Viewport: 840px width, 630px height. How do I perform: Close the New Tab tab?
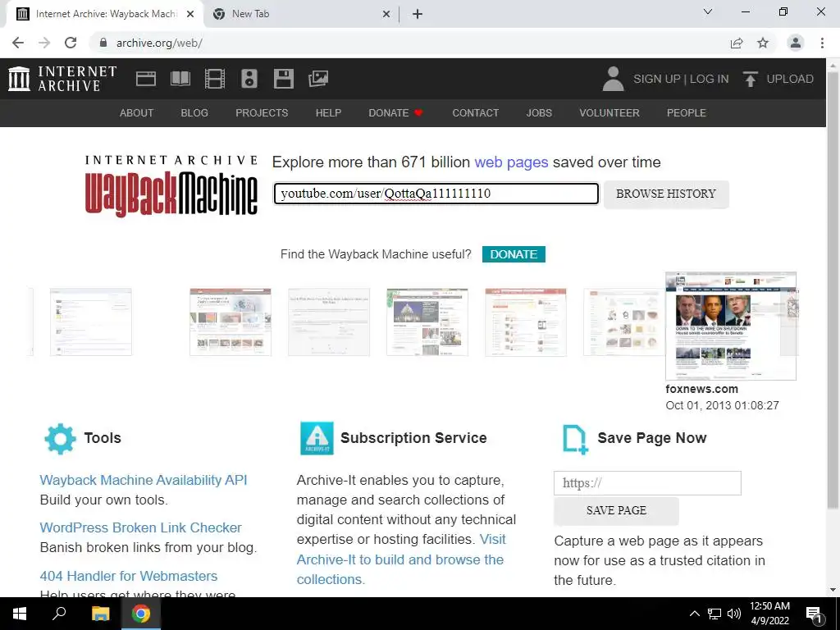coord(386,15)
